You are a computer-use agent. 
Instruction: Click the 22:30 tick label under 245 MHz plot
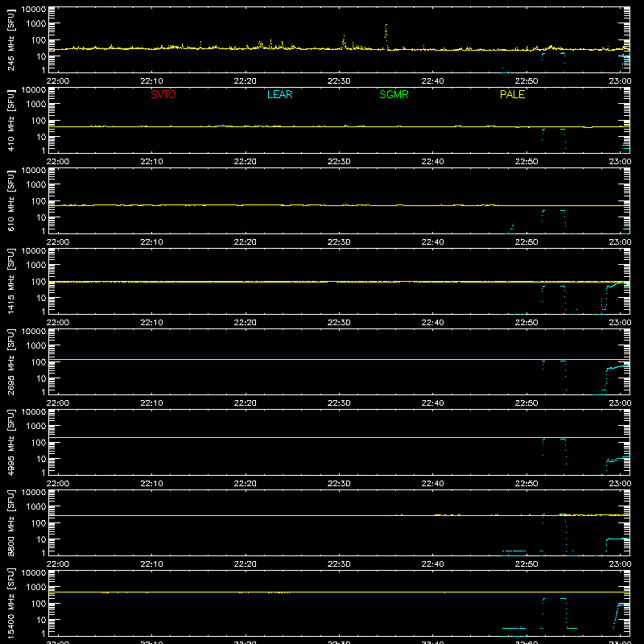point(339,81)
